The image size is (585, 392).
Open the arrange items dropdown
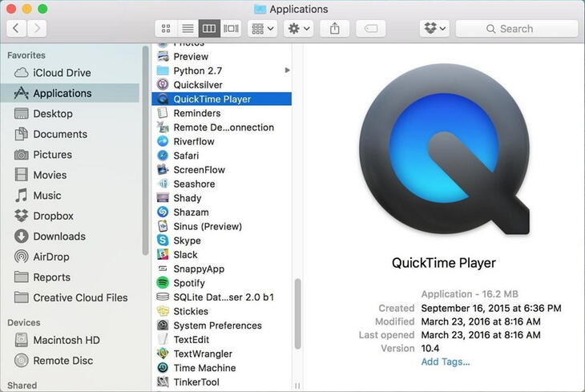point(263,29)
